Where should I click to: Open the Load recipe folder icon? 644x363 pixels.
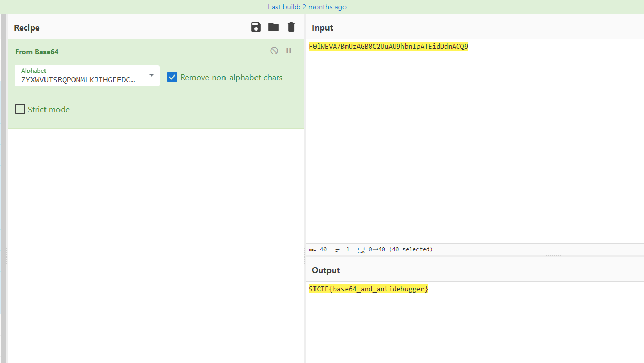coord(274,27)
